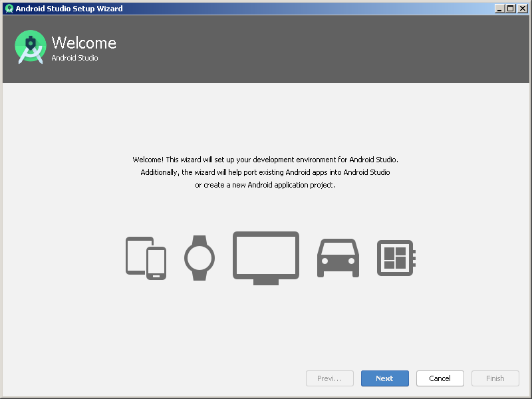
Task: Click the line "Welcome! This wizard will set up"
Action: 265,160
